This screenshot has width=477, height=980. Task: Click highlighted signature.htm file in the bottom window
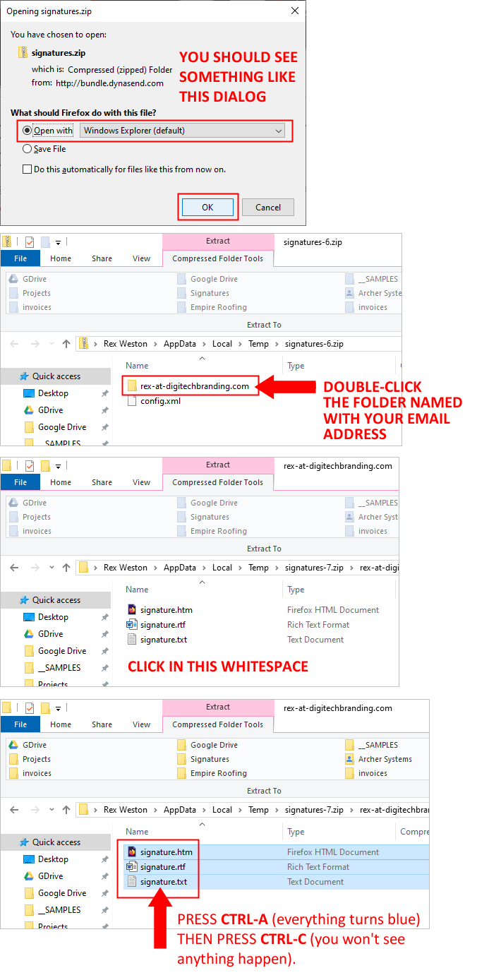click(166, 852)
